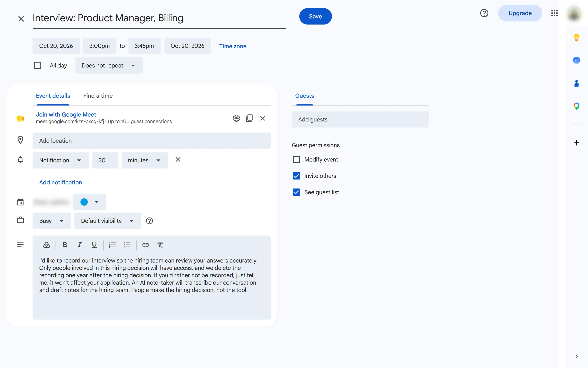Open Join with Google Meet link

tap(66, 114)
